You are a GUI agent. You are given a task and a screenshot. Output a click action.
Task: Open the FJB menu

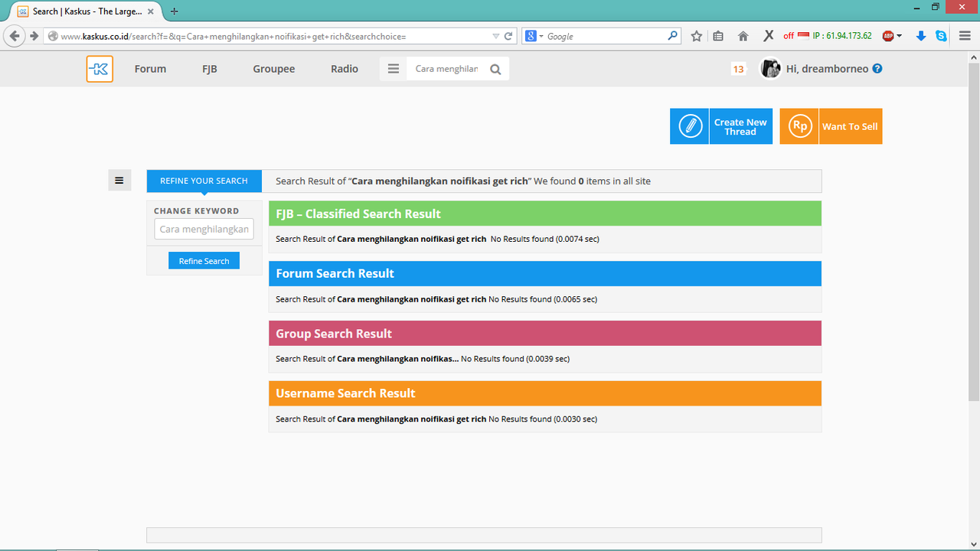click(x=210, y=69)
